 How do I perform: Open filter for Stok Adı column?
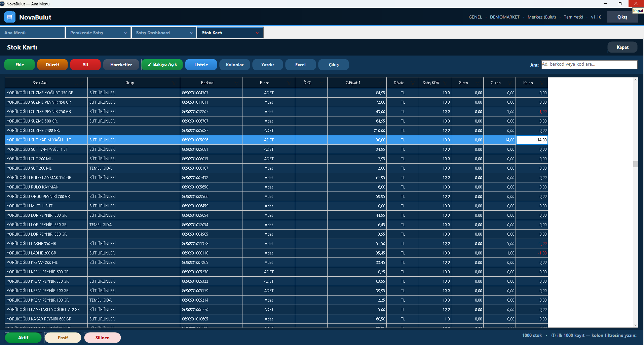(x=82, y=82)
